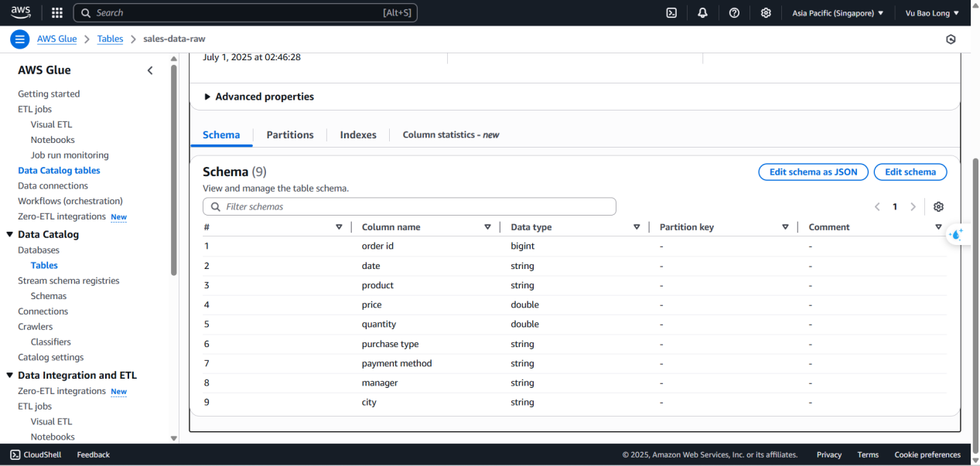Sort by the # column
Screen dimensions: 980x466
click(x=339, y=227)
